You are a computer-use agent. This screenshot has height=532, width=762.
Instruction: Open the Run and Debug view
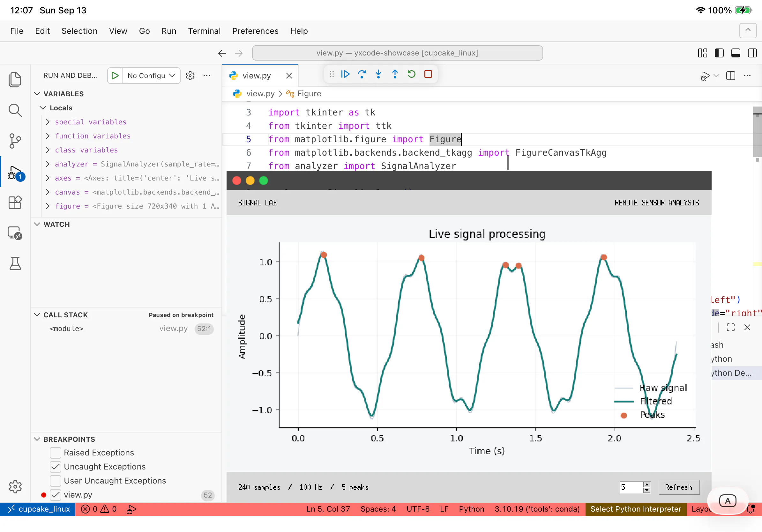click(x=16, y=173)
